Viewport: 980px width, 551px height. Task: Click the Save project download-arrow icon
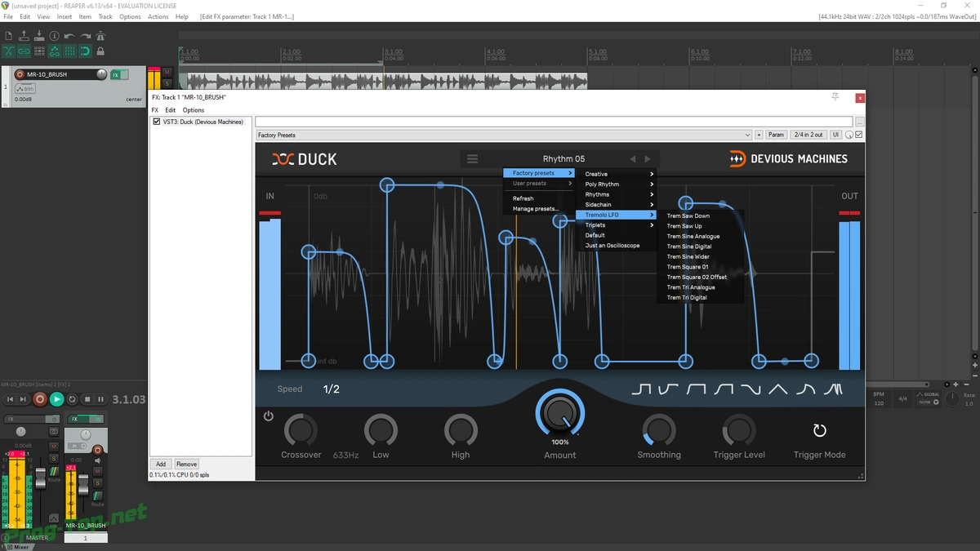pyautogui.click(x=39, y=36)
